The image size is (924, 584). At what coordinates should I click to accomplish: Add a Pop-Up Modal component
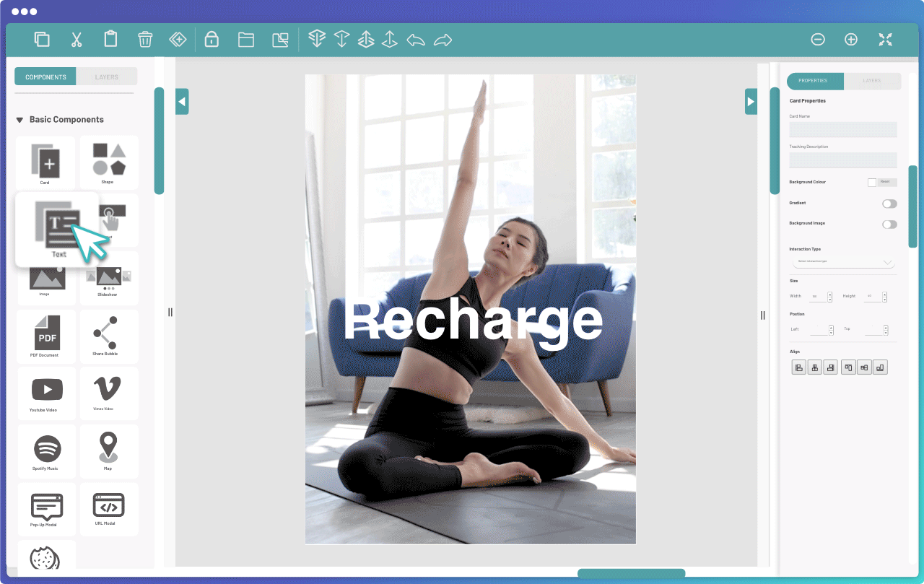[47, 509]
